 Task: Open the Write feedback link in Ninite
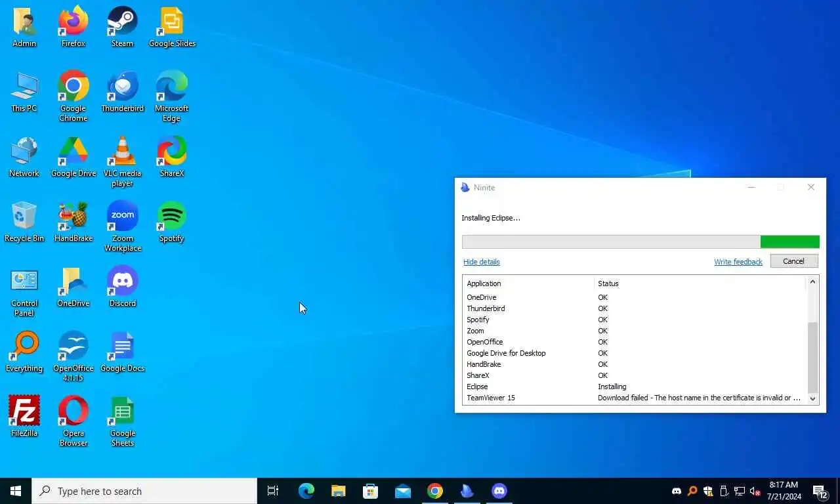pos(738,262)
